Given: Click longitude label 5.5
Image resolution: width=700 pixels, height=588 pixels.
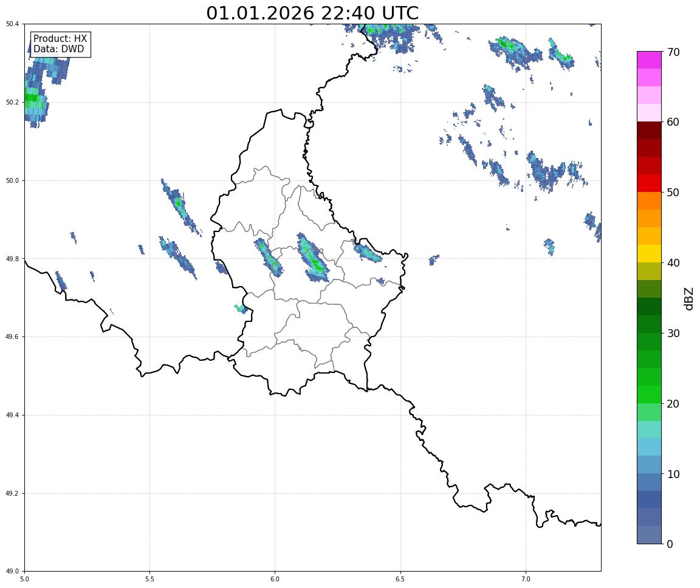Looking at the screenshot, I should tap(149, 579).
